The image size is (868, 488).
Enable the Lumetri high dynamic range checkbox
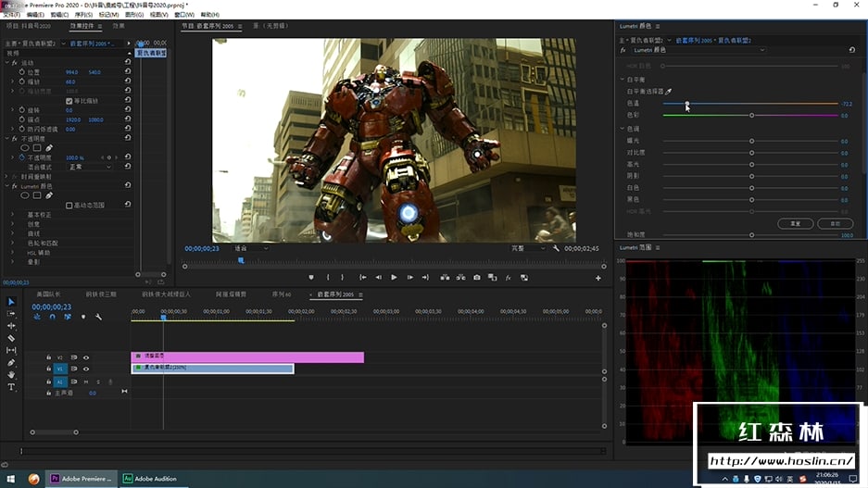coord(69,206)
